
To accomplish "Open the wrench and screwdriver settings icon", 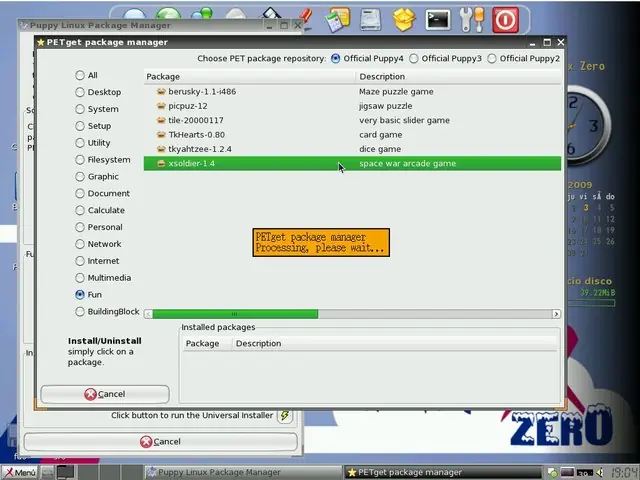I will pos(472,20).
